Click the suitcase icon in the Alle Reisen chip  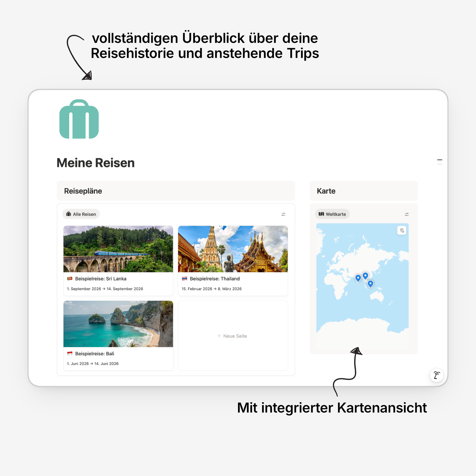click(68, 214)
